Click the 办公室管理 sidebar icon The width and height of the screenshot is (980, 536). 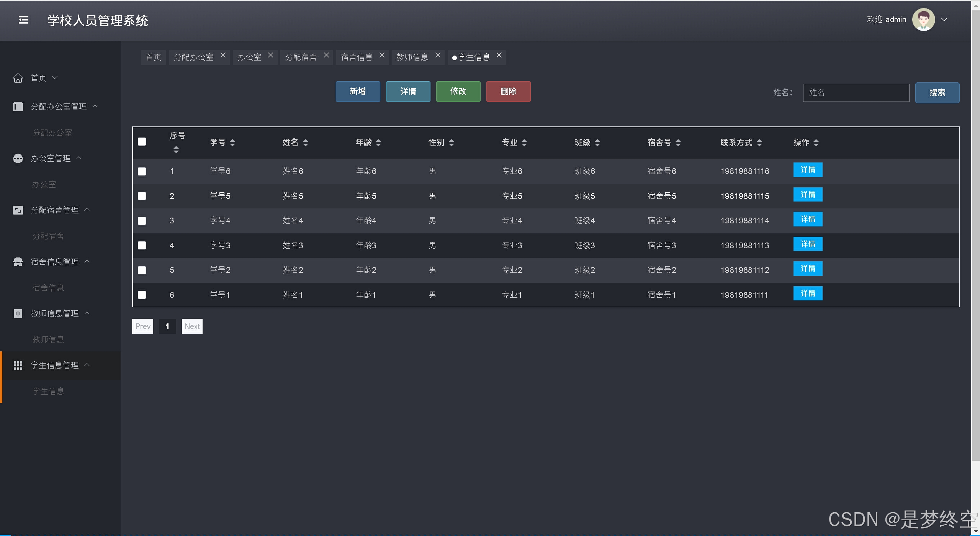[x=18, y=159]
